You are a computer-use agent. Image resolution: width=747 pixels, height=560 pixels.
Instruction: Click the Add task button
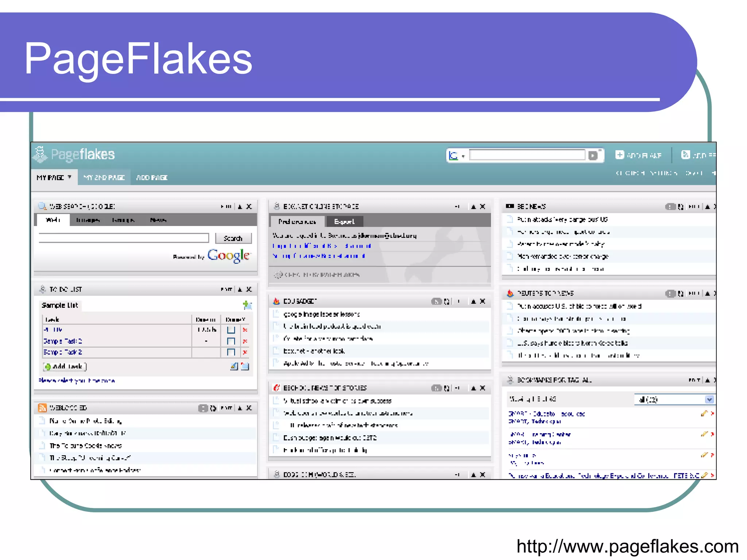65,366
